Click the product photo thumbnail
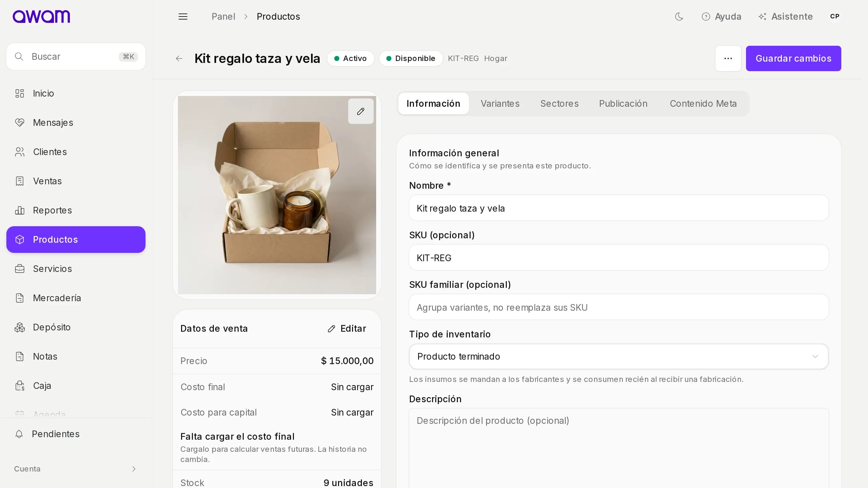Screen dimensions: 868x488 point(277,195)
